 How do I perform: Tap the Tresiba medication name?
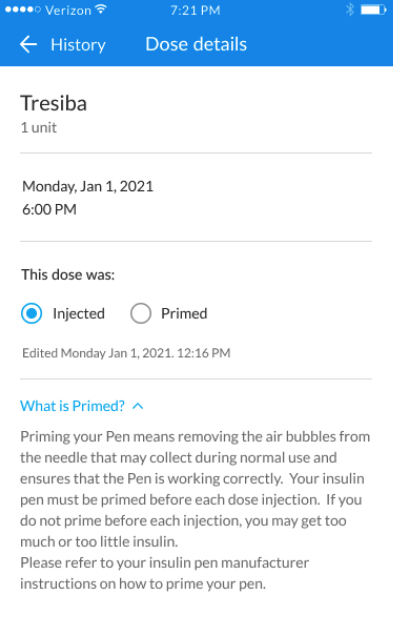(x=54, y=103)
